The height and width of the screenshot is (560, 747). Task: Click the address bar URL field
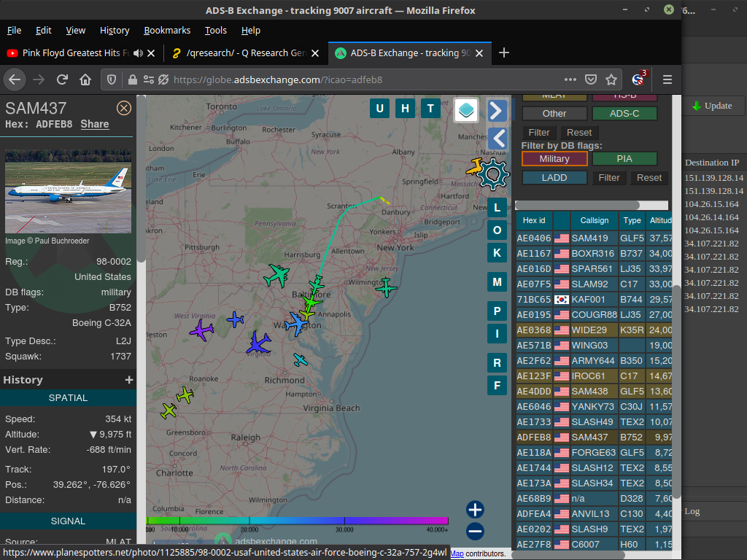pyautogui.click(x=362, y=79)
